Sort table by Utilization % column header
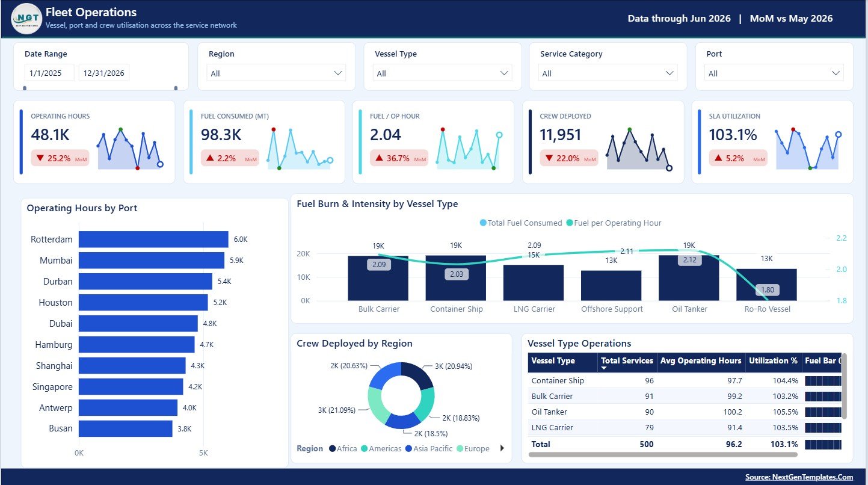Viewport: 868px width, 485px height. 773,363
